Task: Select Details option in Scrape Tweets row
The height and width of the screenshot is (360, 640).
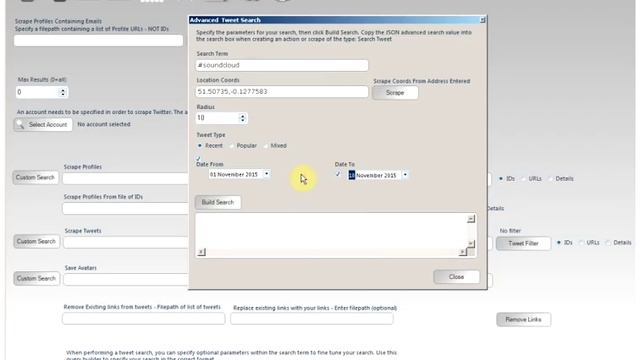Action: (x=609, y=242)
